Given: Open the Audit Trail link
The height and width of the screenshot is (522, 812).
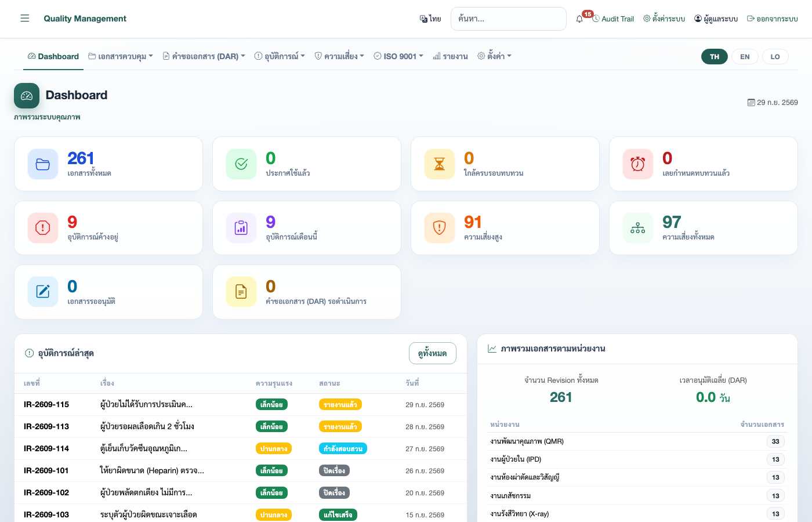Looking at the screenshot, I should (613, 19).
